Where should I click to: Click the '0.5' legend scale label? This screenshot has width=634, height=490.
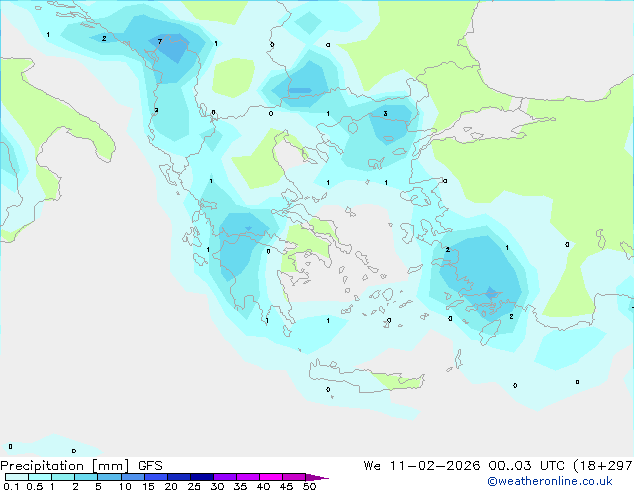click(35, 486)
